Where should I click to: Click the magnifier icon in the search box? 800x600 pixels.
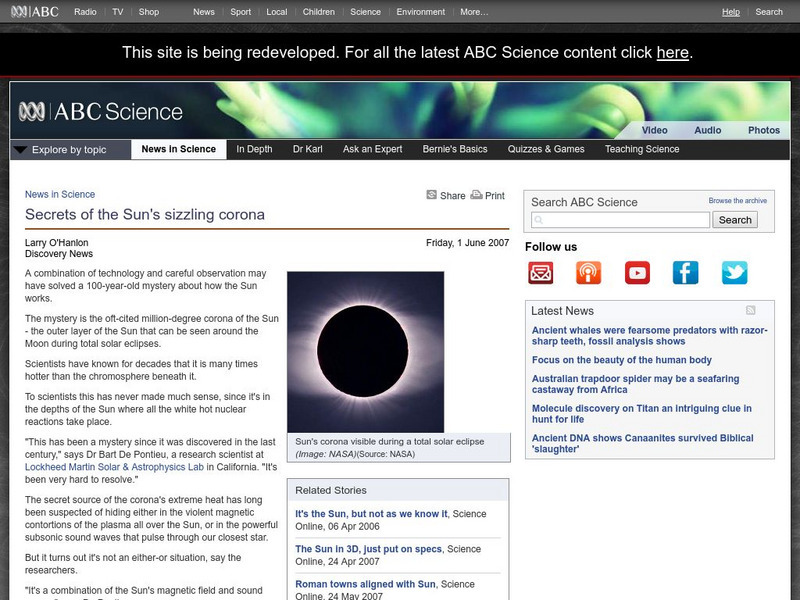540,219
